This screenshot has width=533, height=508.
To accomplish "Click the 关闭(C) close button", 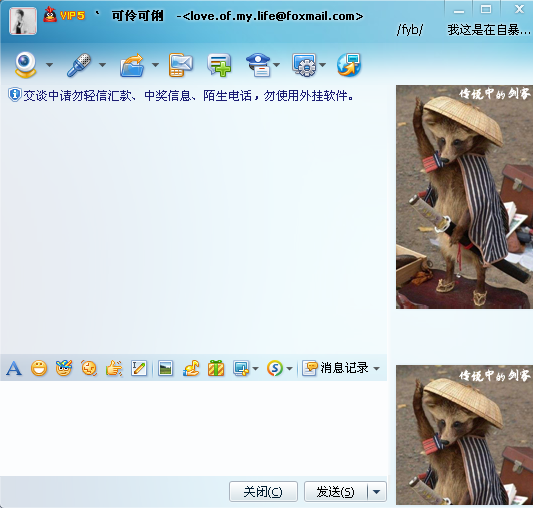I will (x=263, y=492).
